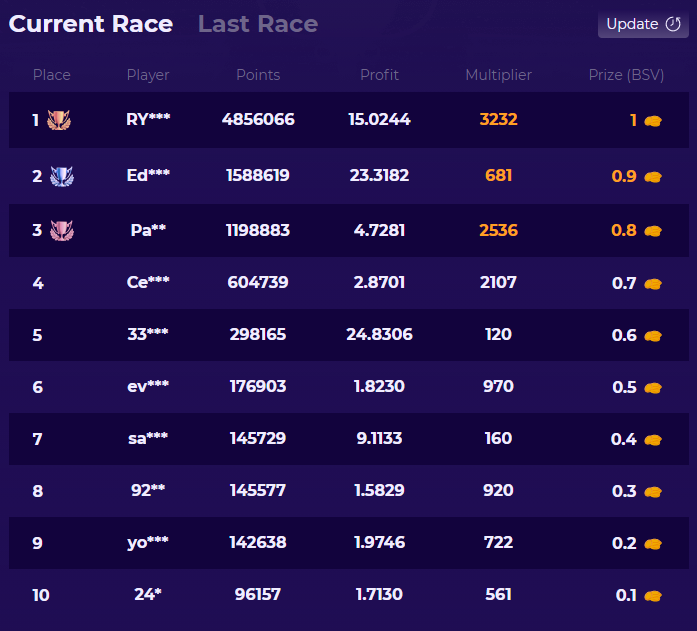Image resolution: width=697 pixels, height=631 pixels.
Task: Click the first place trophy badge icon
Action: 59,120
